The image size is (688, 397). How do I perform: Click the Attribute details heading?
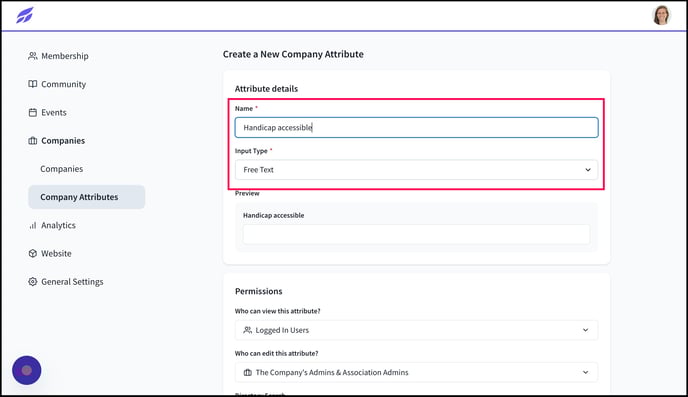coord(266,89)
